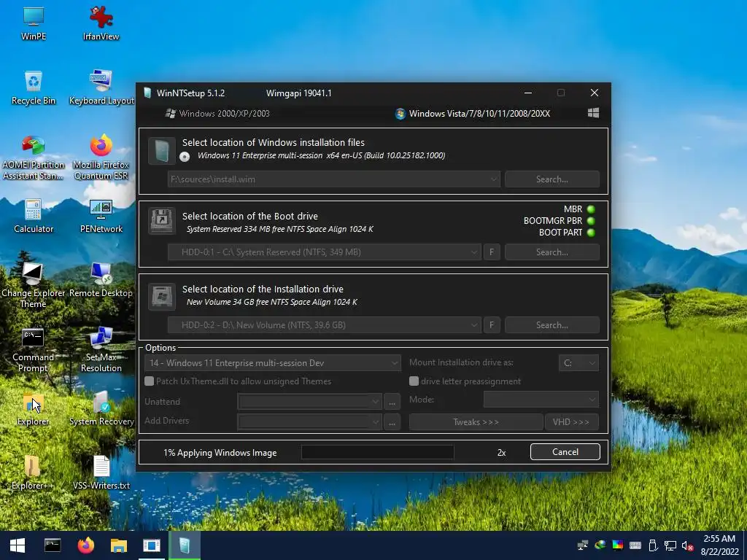The height and width of the screenshot is (560, 747).
Task: Click the BOOTMGR PBR green indicator
Action: (x=591, y=221)
